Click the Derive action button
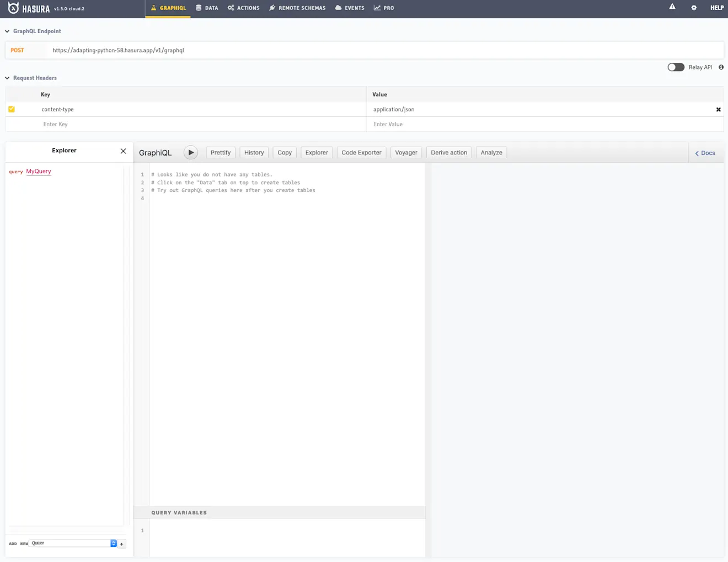728x562 pixels. pos(449,153)
